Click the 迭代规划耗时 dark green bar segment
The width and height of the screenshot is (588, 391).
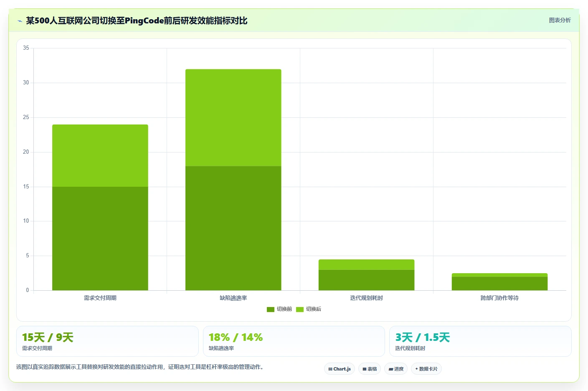point(367,280)
